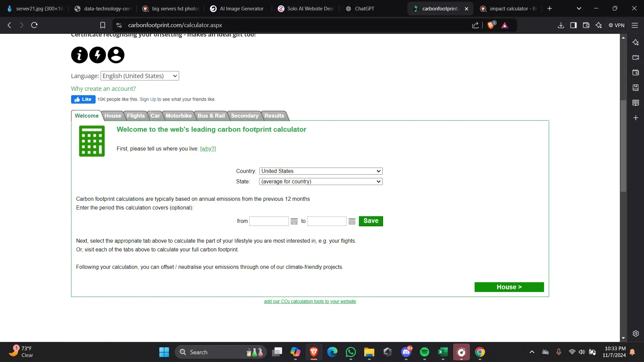Open Excel from the taskbar
Image resolution: width=644 pixels, height=362 pixels.
(x=443, y=352)
